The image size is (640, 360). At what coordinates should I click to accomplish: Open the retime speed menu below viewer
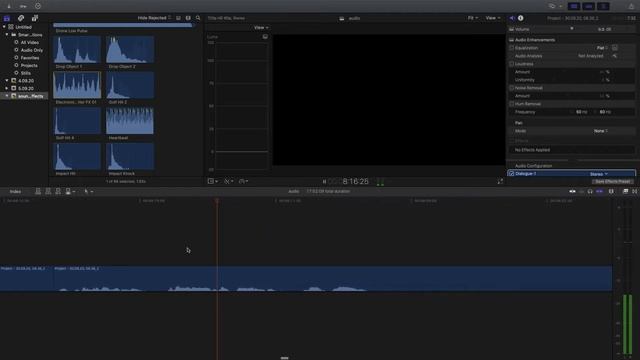[x=244, y=181]
